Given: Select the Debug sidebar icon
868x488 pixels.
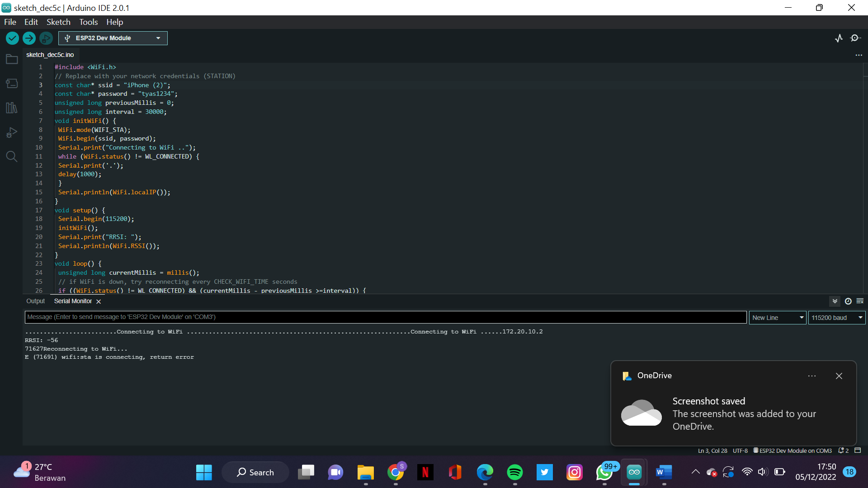Looking at the screenshot, I should click(x=11, y=132).
